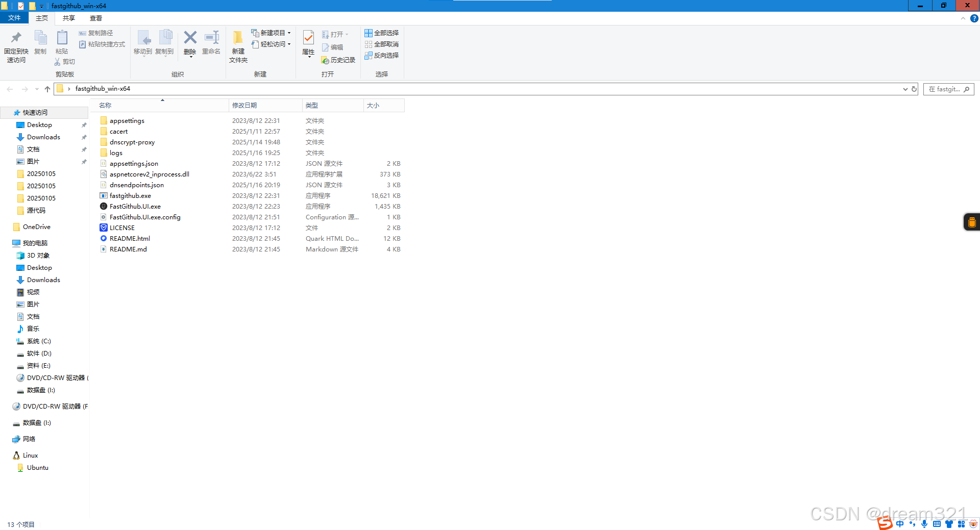980x530 pixels.
Task: Click the back navigation arrow
Action: coord(9,89)
